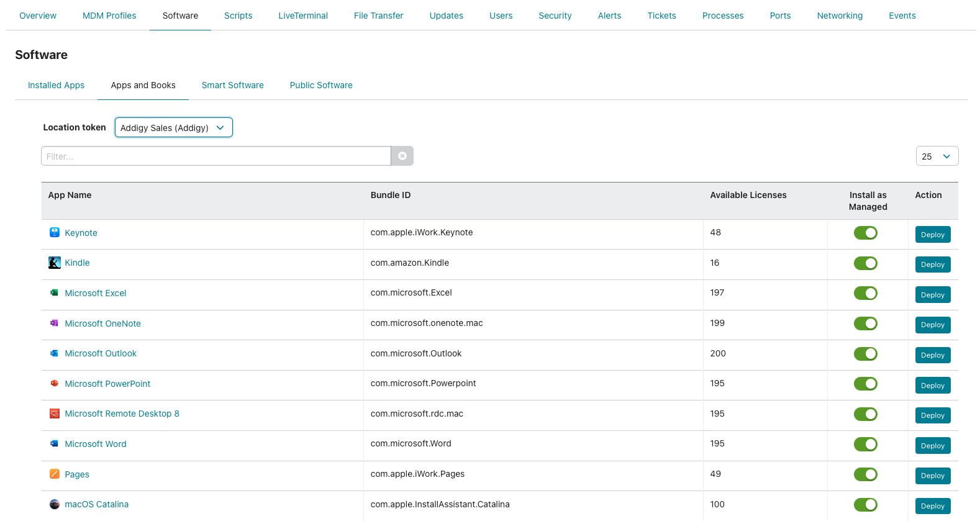This screenshot has height=529, width=980.
Task: Click the Filter text field
Action: (216, 156)
